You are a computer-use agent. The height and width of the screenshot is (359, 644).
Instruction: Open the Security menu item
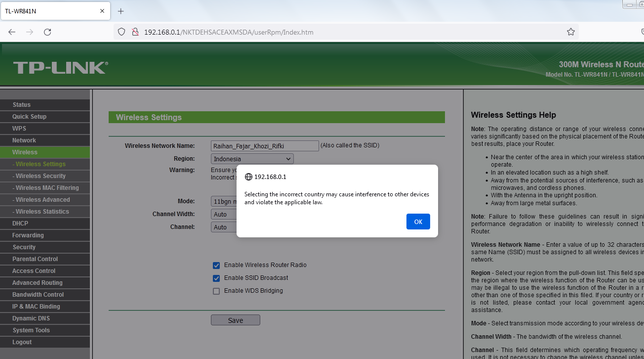[x=45, y=247]
